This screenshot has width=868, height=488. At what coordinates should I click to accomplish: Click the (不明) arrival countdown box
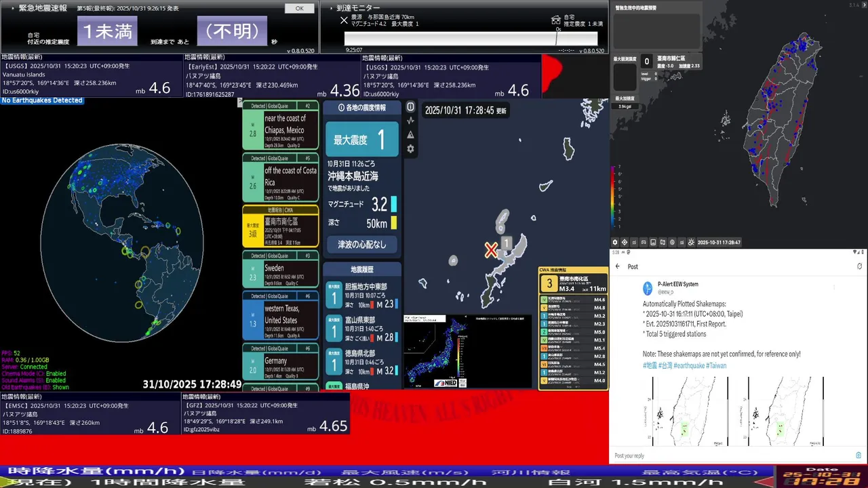pos(232,30)
